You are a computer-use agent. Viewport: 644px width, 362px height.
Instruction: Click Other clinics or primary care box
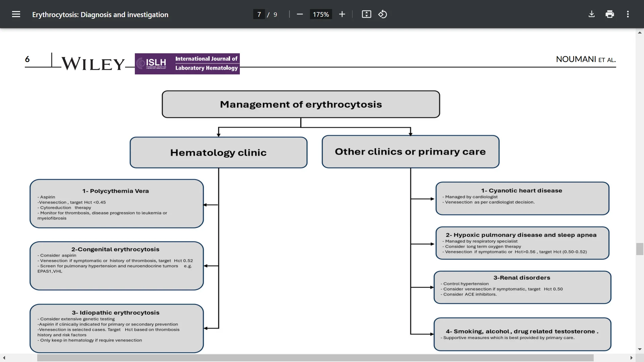[411, 152]
